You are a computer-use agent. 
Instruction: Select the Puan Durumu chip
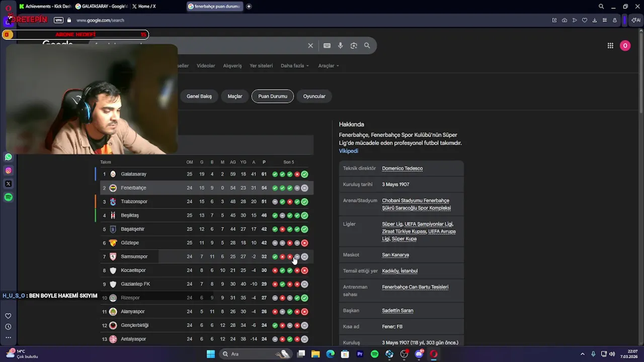pos(273,96)
